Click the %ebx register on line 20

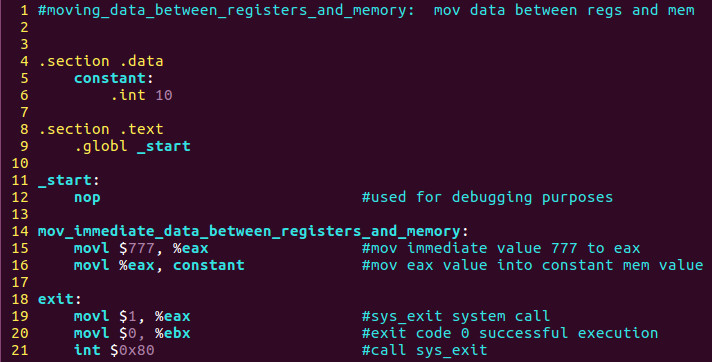pos(173,333)
